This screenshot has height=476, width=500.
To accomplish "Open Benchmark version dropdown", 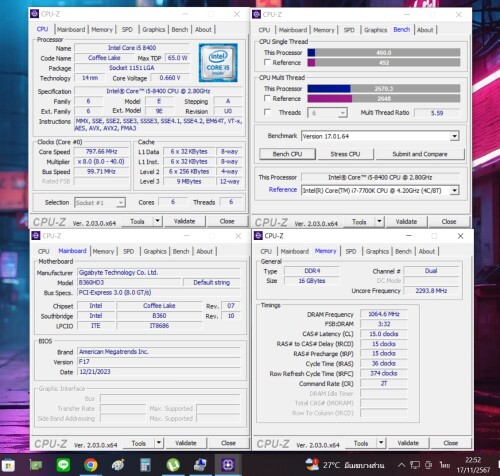I will pyautogui.click(x=454, y=136).
